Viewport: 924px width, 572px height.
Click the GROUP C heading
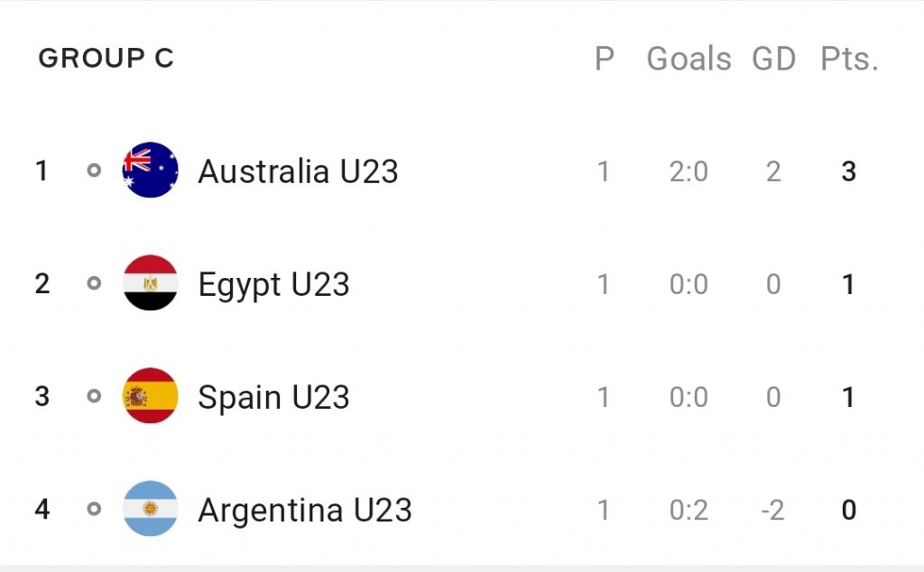coord(106,59)
